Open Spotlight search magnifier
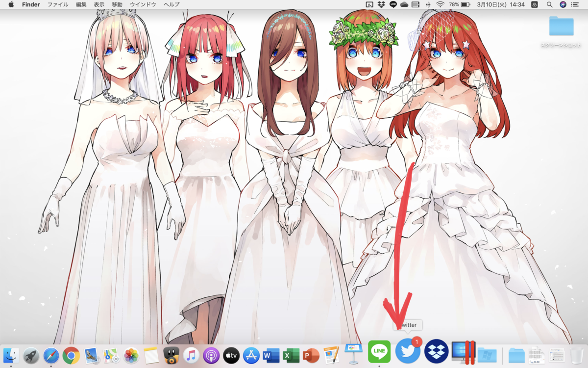Viewport: 588px width, 368px height. (549, 4)
